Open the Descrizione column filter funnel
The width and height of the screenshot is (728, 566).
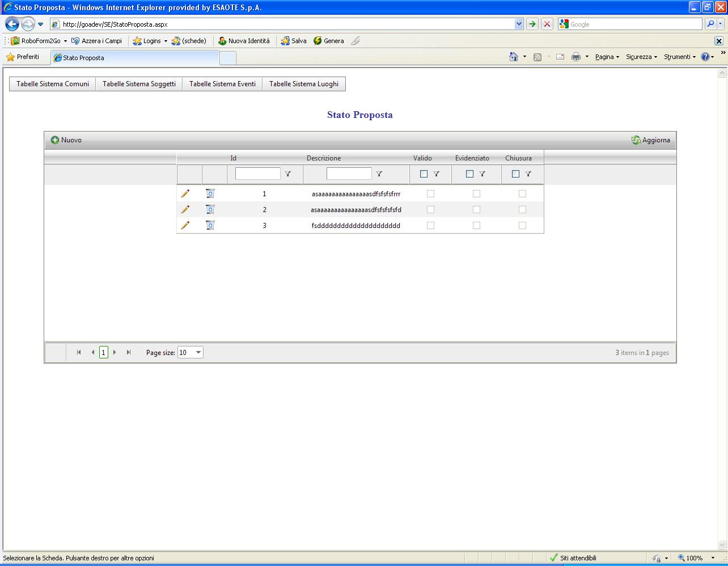(379, 174)
